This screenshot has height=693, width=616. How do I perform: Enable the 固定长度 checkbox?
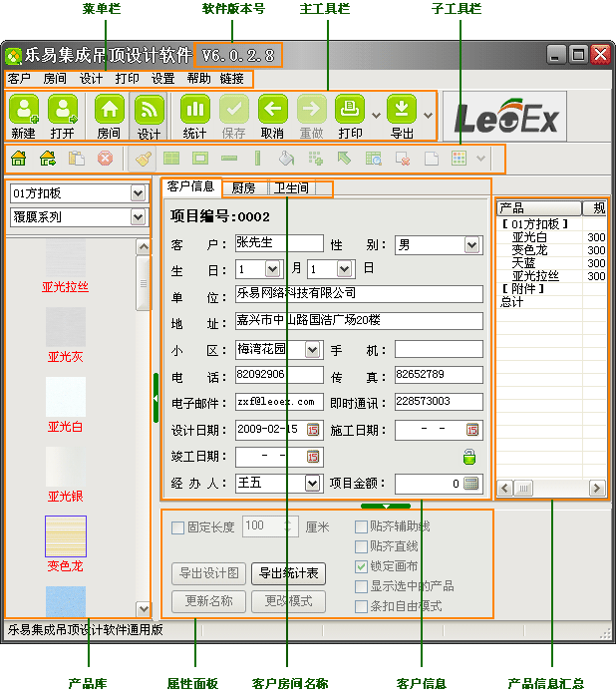178,526
